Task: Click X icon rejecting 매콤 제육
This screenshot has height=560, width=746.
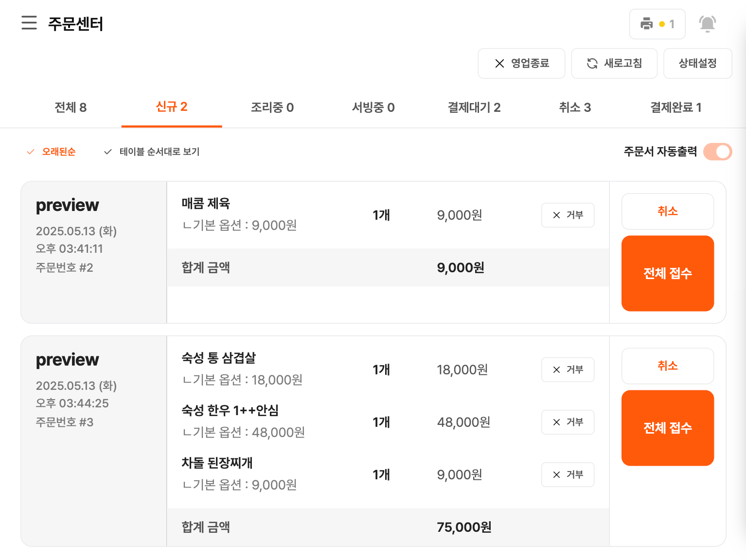Action: tap(556, 215)
